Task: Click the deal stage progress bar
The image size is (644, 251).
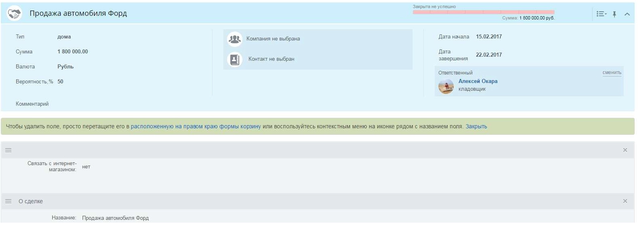Action: coord(483,12)
